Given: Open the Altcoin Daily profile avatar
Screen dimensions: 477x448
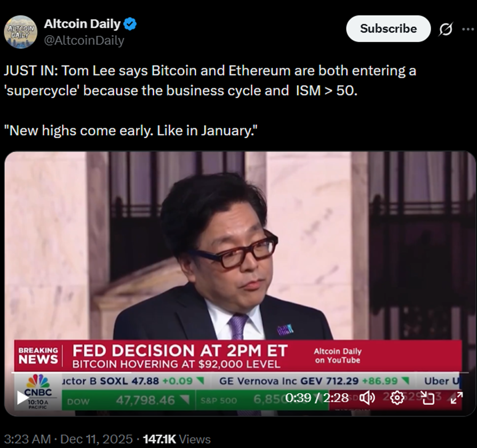Looking at the screenshot, I should click(21, 32).
